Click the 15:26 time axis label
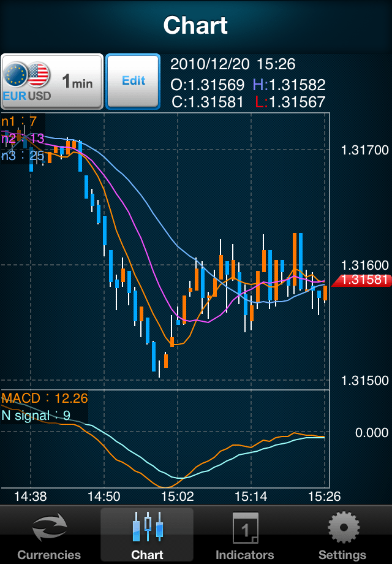 (324, 497)
